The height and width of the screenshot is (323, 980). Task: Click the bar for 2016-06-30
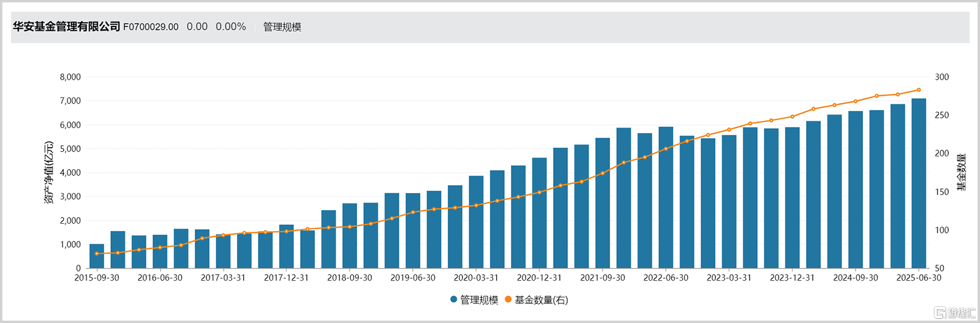[x=160, y=252]
